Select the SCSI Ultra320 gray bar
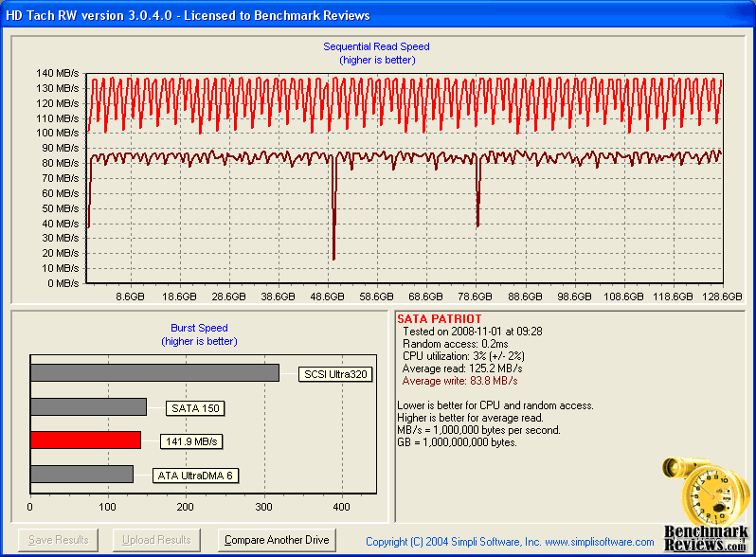Viewport: 756px width, 557px height. tap(154, 373)
